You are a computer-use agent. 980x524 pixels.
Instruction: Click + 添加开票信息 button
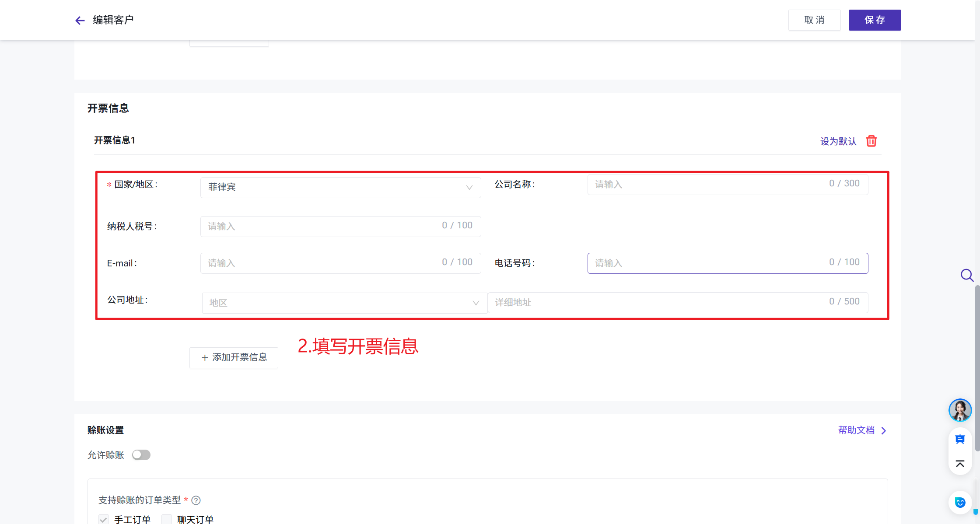[x=234, y=357]
